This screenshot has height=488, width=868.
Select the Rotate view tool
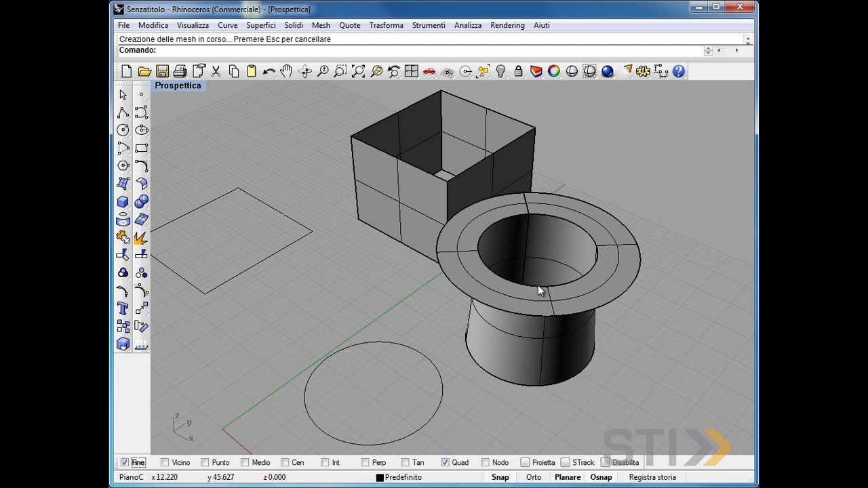tap(304, 71)
